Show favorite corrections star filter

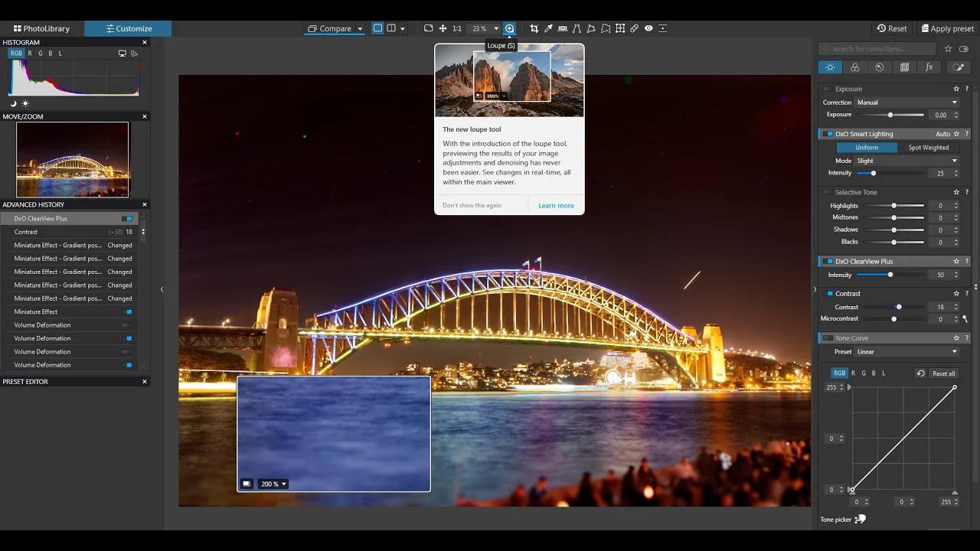pyautogui.click(x=948, y=48)
